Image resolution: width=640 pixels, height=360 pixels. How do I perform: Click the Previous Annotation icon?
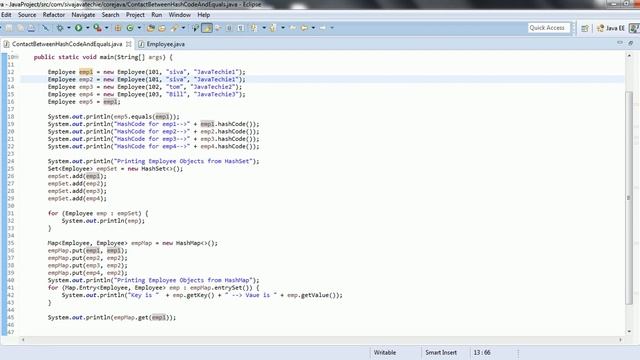tap(273, 28)
